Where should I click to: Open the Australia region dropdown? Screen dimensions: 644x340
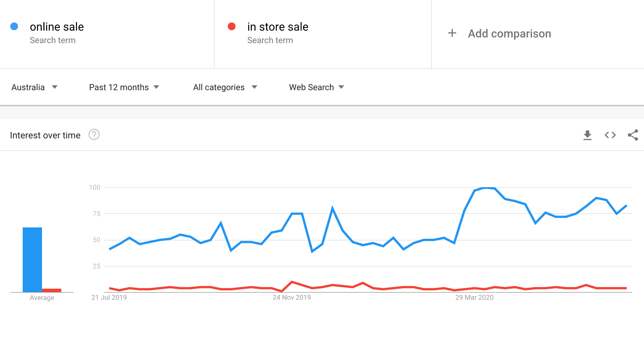pos(34,87)
